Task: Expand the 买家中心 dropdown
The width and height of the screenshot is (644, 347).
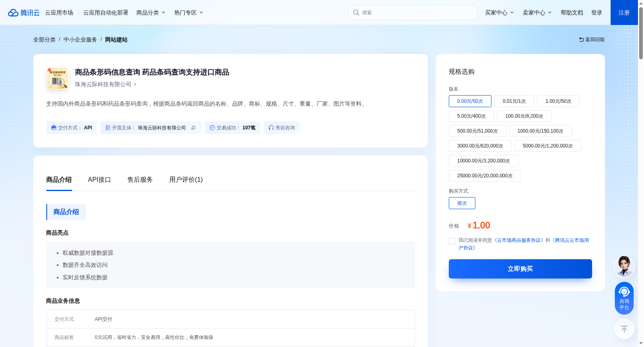Action: coord(500,12)
